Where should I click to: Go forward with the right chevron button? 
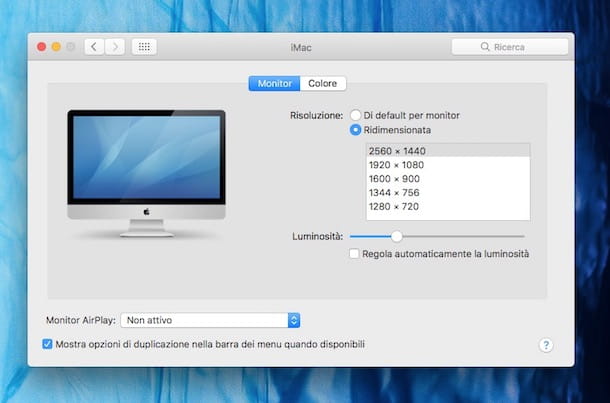(x=115, y=47)
